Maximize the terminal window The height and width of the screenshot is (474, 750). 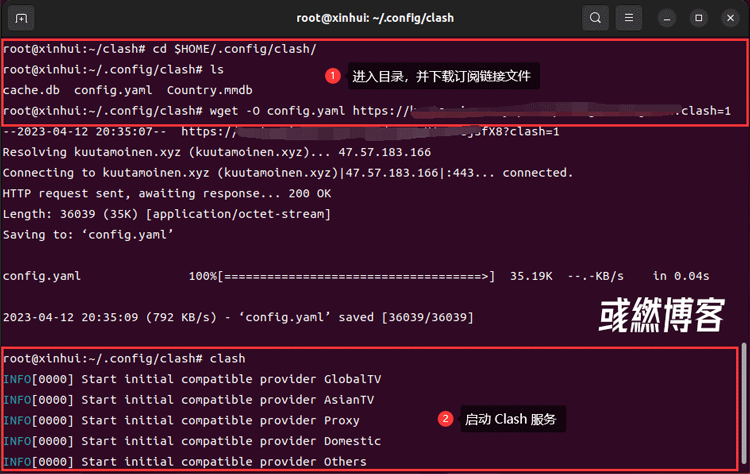[x=699, y=18]
